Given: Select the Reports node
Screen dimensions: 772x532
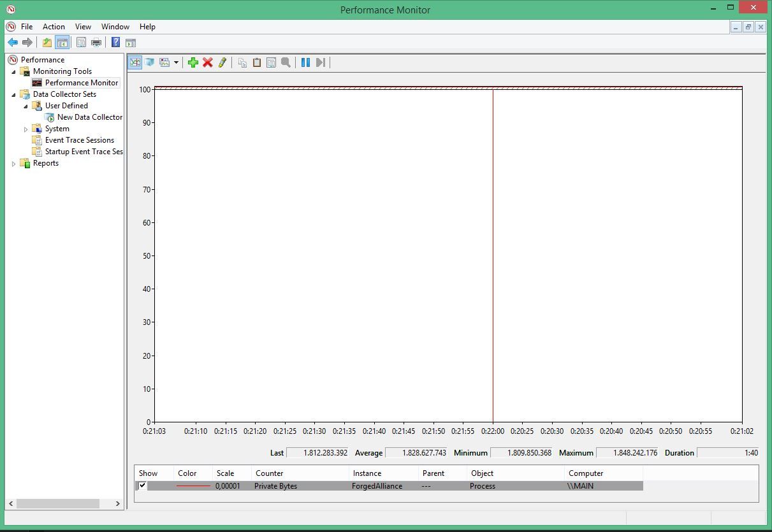Looking at the screenshot, I should click(x=46, y=163).
